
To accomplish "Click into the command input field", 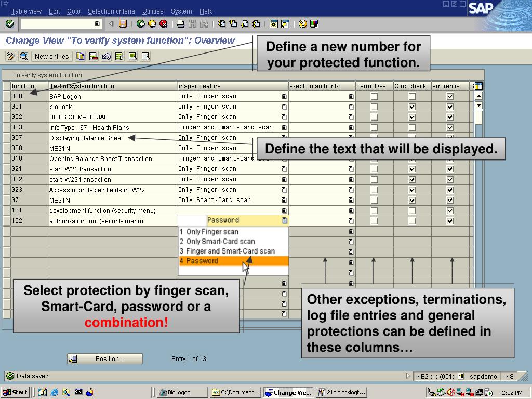I will 57,24.
